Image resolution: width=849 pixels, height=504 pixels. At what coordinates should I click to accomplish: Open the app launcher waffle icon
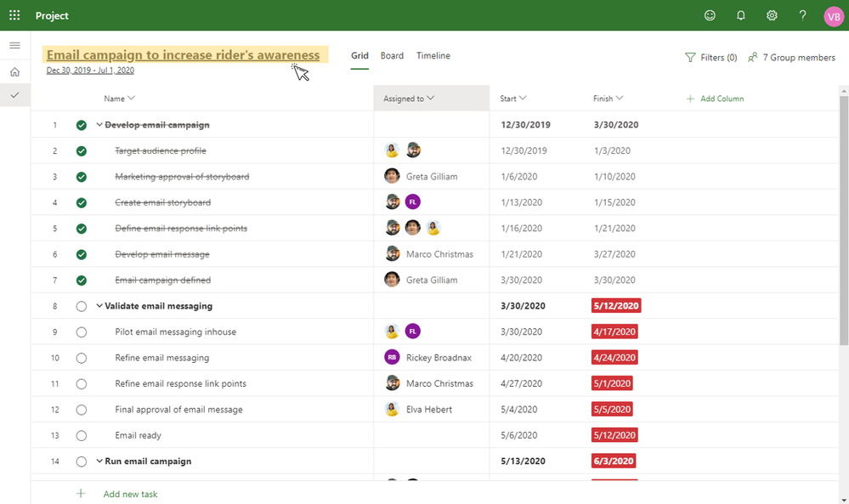[14, 15]
